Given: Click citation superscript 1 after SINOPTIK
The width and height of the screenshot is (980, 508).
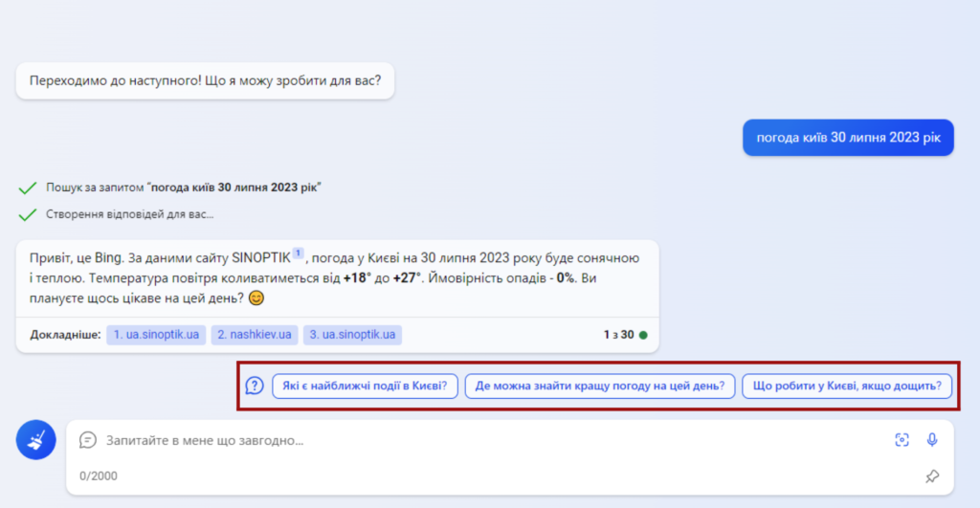Looking at the screenshot, I should tap(298, 254).
